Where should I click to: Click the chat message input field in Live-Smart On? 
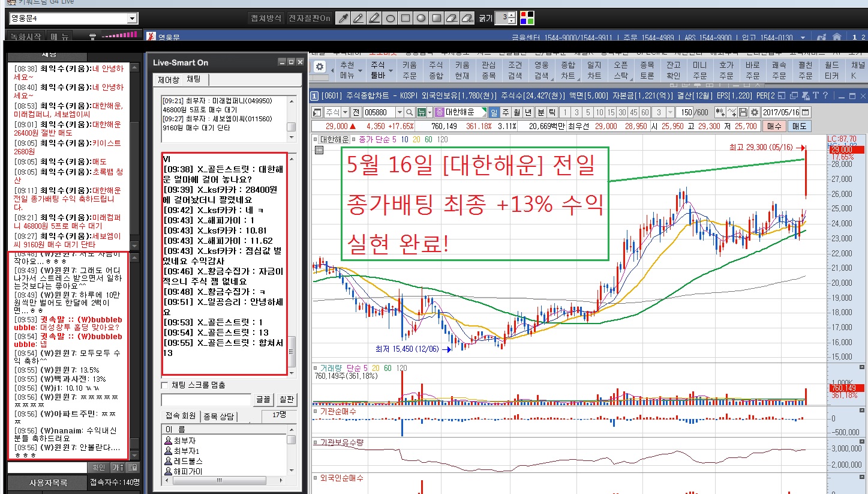coord(206,400)
